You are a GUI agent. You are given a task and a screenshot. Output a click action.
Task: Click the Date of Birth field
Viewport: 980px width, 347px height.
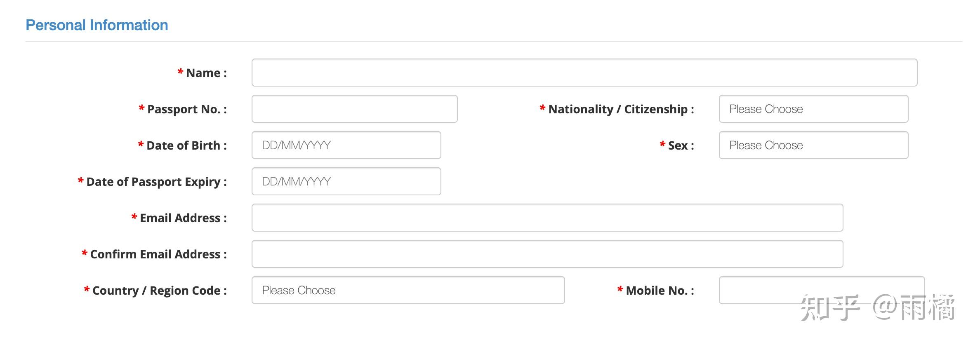(346, 145)
